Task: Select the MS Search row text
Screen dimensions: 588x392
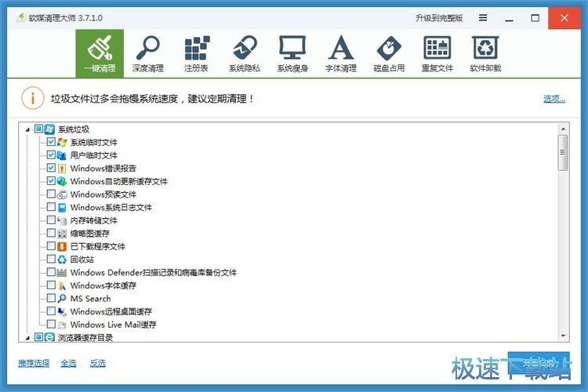Action: 90,299
